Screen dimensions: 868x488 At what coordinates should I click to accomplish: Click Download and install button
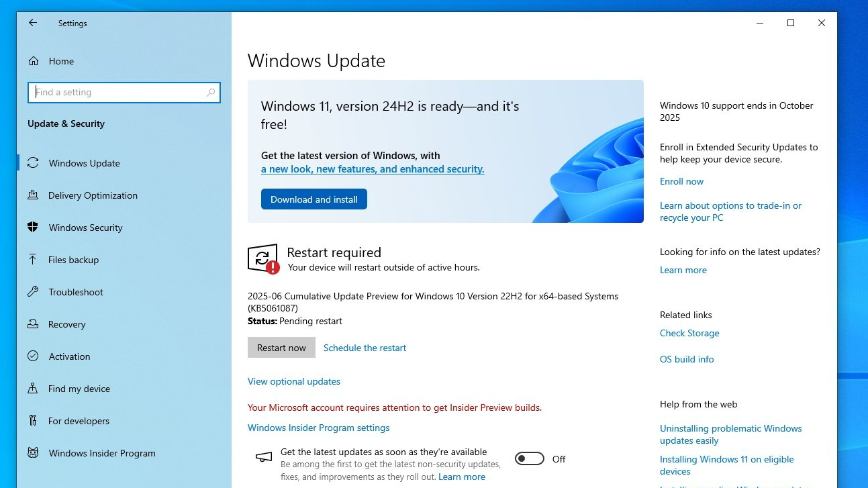[x=314, y=199]
